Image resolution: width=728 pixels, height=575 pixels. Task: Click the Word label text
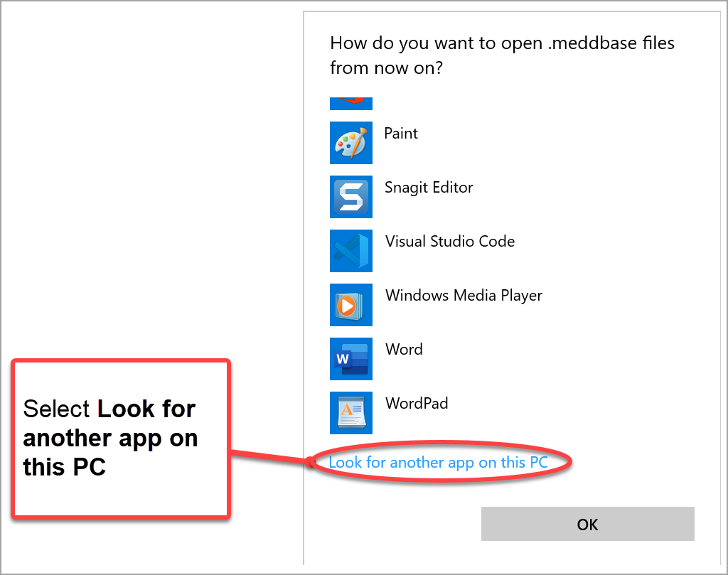tap(405, 350)
